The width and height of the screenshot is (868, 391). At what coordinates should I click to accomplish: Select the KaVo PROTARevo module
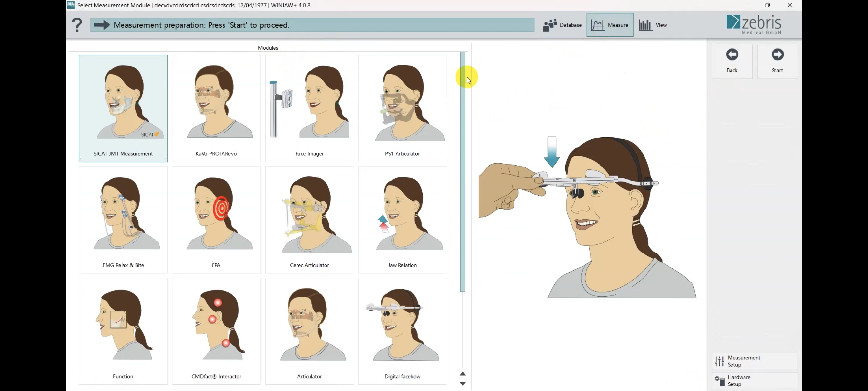[216, 108]
